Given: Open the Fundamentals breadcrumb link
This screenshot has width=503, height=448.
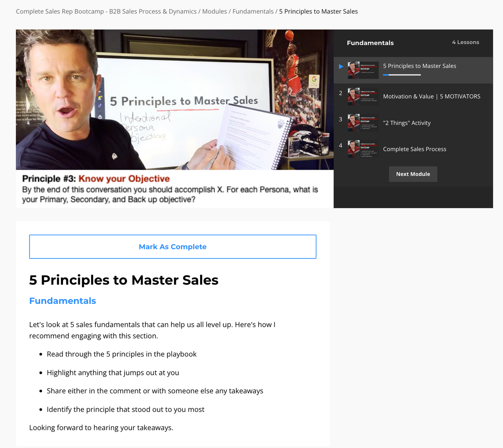Looking at the screenshot, I should point(253,11).
